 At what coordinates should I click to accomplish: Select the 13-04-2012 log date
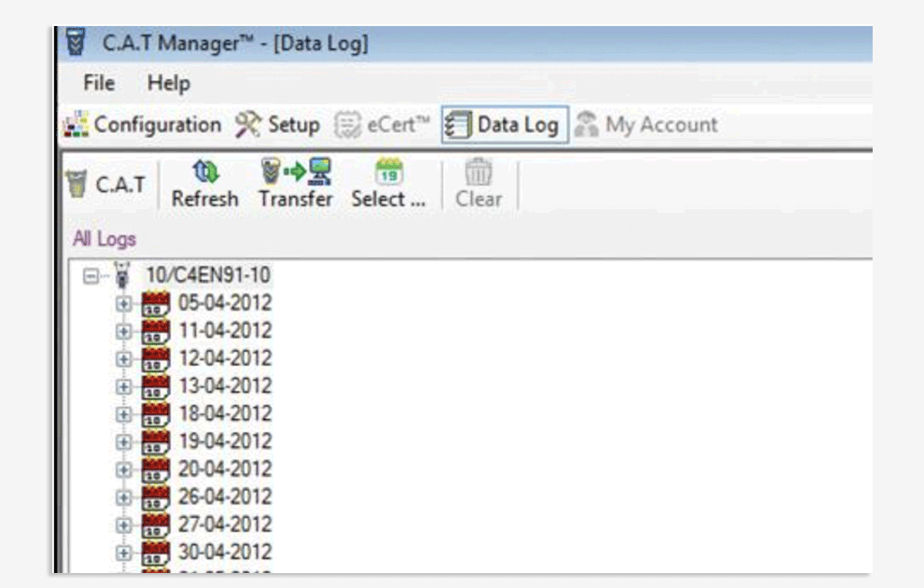225,385
